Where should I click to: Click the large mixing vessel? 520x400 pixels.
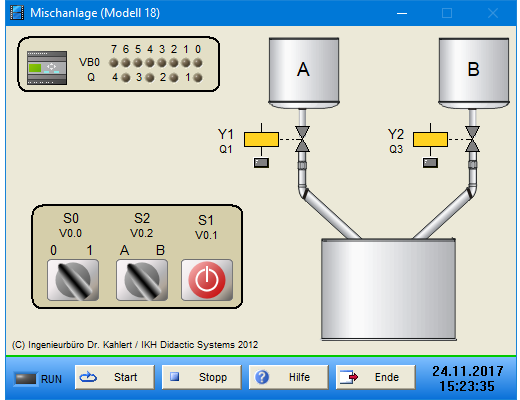[x=388, y=289]
